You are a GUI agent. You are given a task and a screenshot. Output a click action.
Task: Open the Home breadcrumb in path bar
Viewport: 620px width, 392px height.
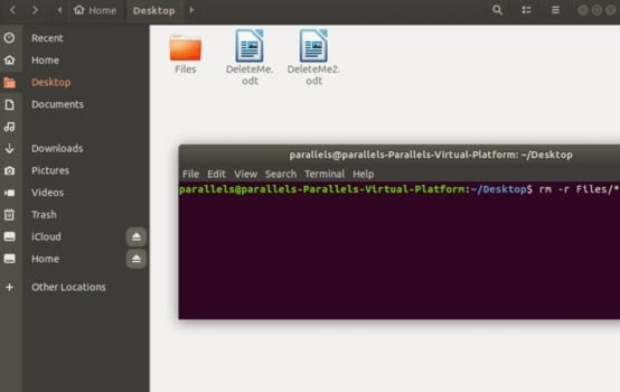point(95,10)
